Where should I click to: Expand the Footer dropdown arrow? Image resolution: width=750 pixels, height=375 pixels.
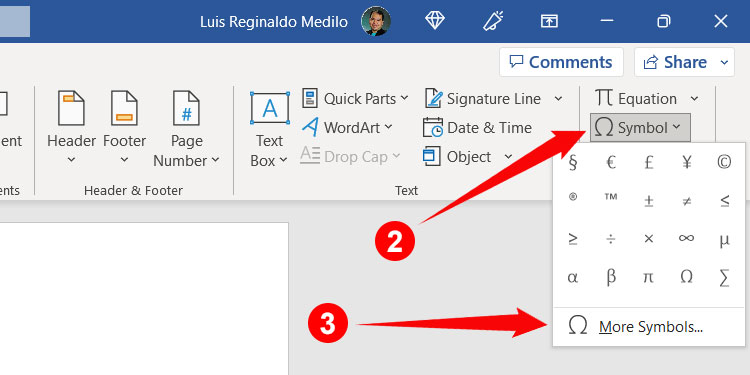(x=124, y=160)
